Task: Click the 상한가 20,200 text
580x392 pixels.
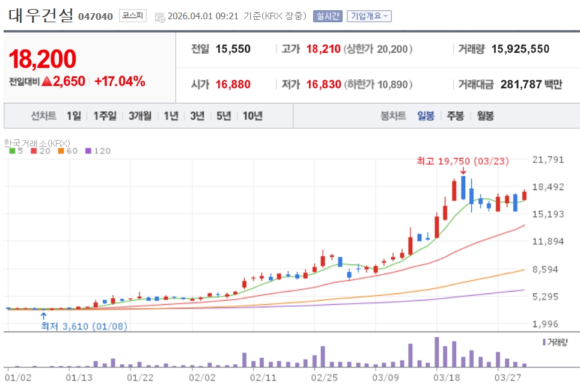Action: [377, 49]
